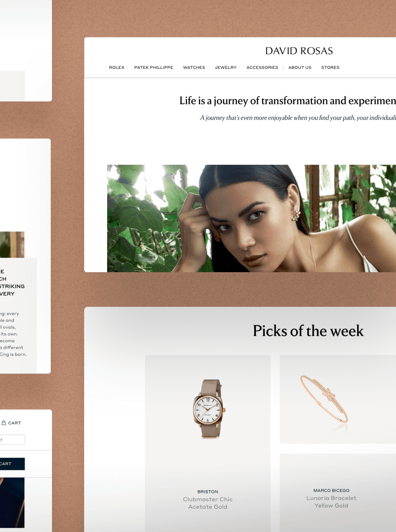
Task: Open the Patek Phillippe menu item
Action: point(154,67)
